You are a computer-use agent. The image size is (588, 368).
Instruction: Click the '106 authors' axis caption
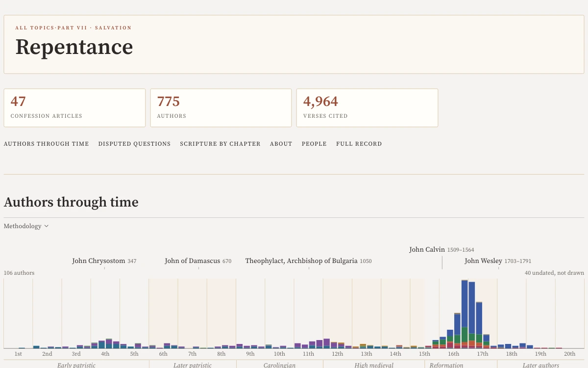click(x=19, y=273)
